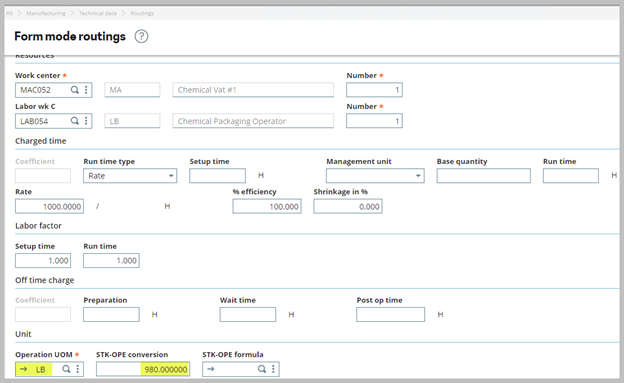Open Work center actions menu dots
This screenshot has width=624, height=383.
click(86, 90)
